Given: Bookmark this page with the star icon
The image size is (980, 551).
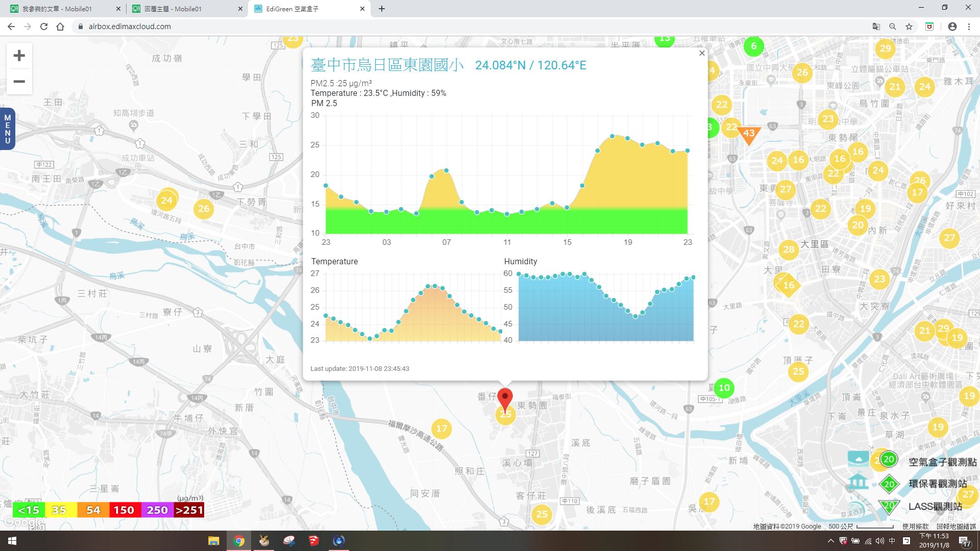Looking at the screenshot, I should coord(909,27).
